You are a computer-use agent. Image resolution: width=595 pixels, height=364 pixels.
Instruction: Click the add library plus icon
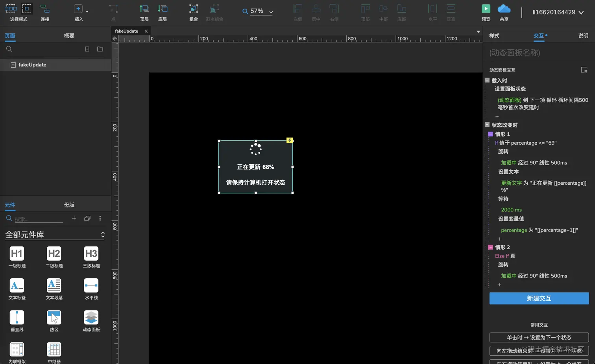tap(74, 218)
